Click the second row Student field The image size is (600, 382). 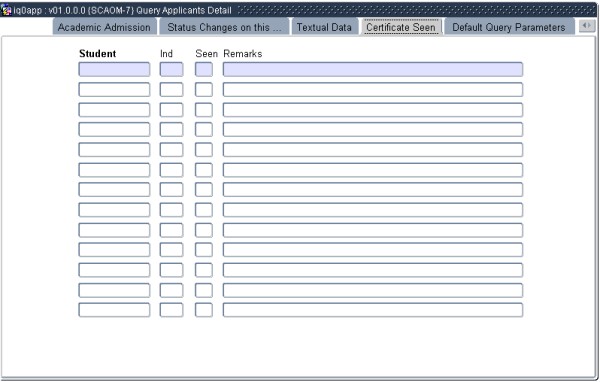click(114, 90)
